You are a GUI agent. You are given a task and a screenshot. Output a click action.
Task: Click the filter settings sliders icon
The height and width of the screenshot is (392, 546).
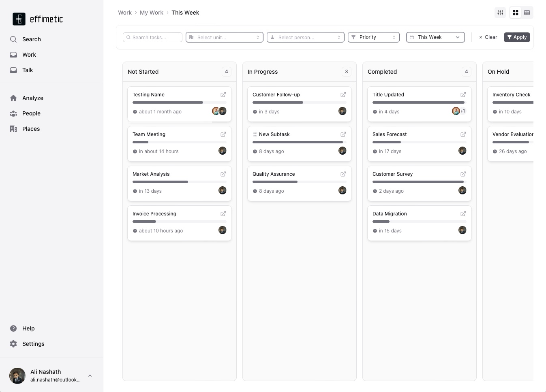click(x=500, y=13)
